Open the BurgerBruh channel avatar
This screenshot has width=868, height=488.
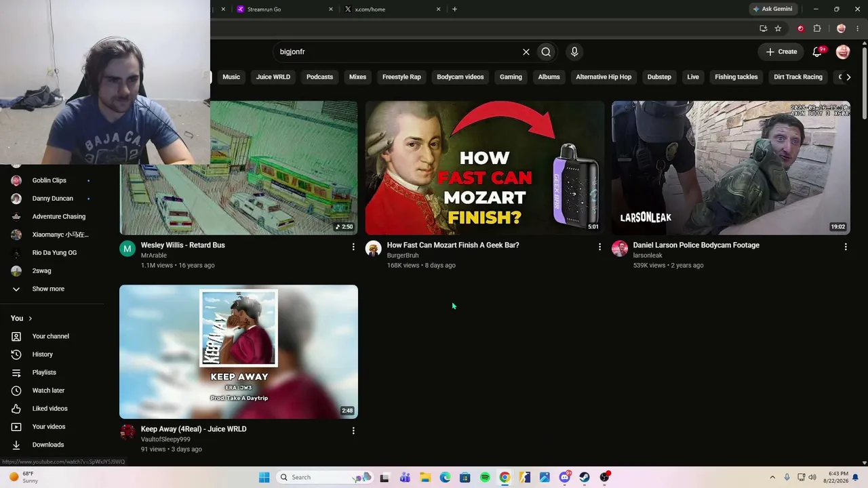(x=374, y=249)
